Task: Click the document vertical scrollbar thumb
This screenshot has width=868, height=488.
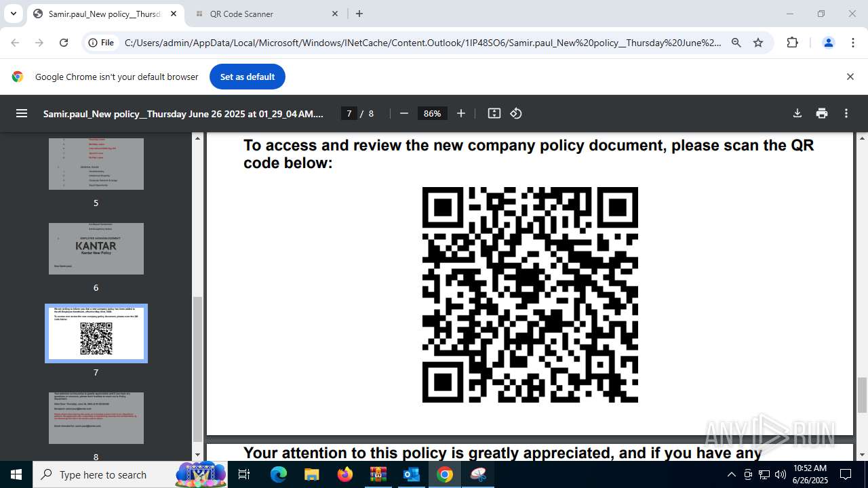Action: pos(863,395)
